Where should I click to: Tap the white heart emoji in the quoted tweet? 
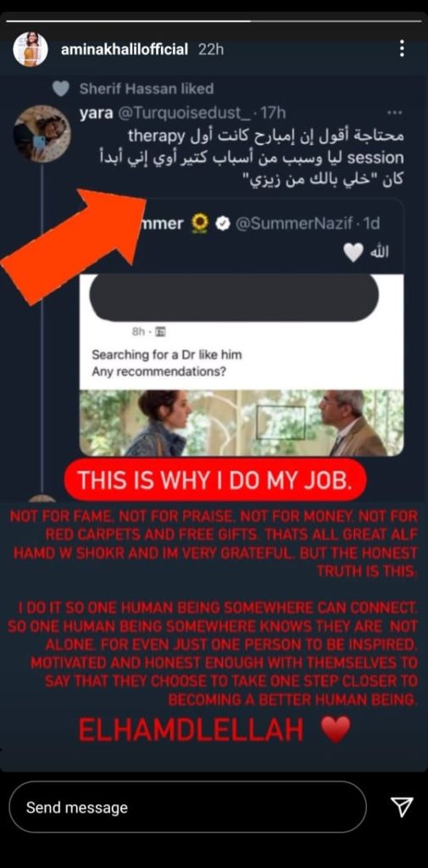(352, 253)
